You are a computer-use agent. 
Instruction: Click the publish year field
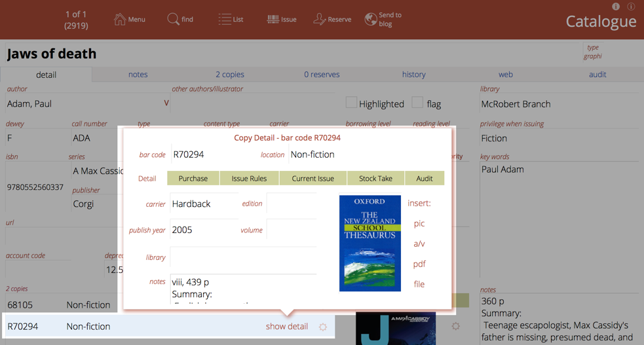(203, 230)
